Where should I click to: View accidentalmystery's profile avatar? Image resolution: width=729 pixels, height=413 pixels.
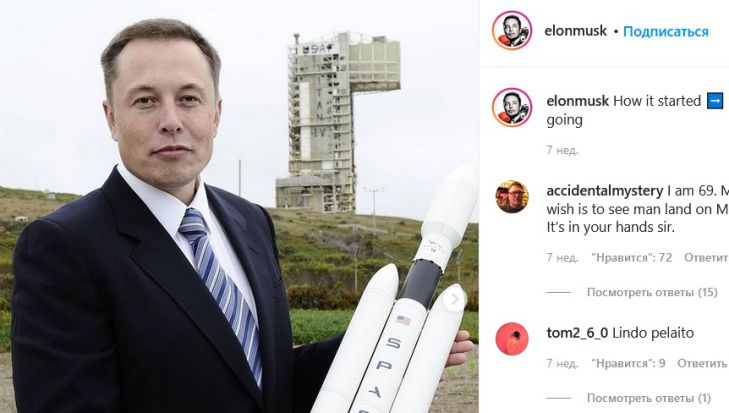[512, 196]
